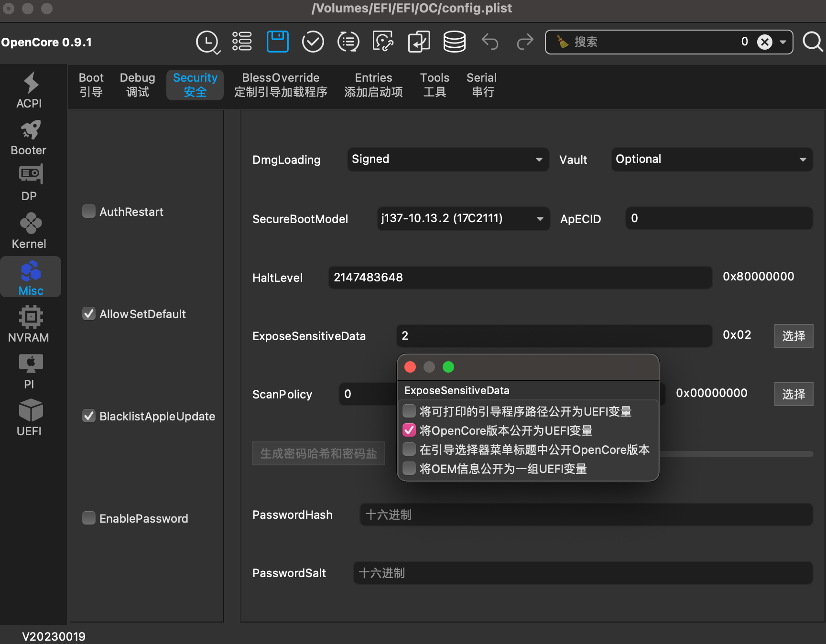Viewport: 826px width, 644px height.
Task: Check 在引导选择器菜单标题中公开OpenCore版本 option
Action: (x=409, y=449)
